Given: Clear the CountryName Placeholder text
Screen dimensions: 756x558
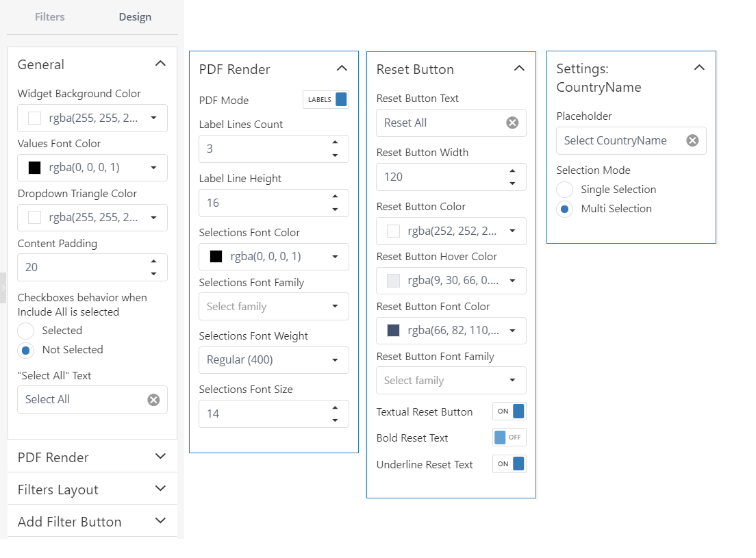Looking at the screenshot, I should point(692,140).
